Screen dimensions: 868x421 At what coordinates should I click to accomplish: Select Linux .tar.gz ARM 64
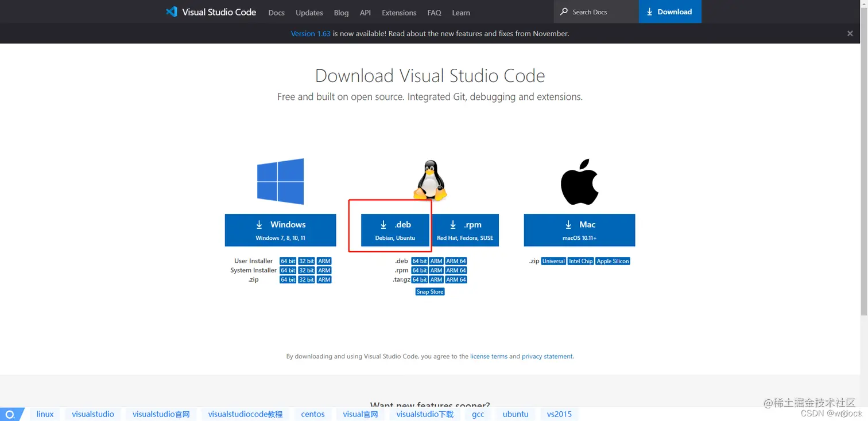point(456,279)
